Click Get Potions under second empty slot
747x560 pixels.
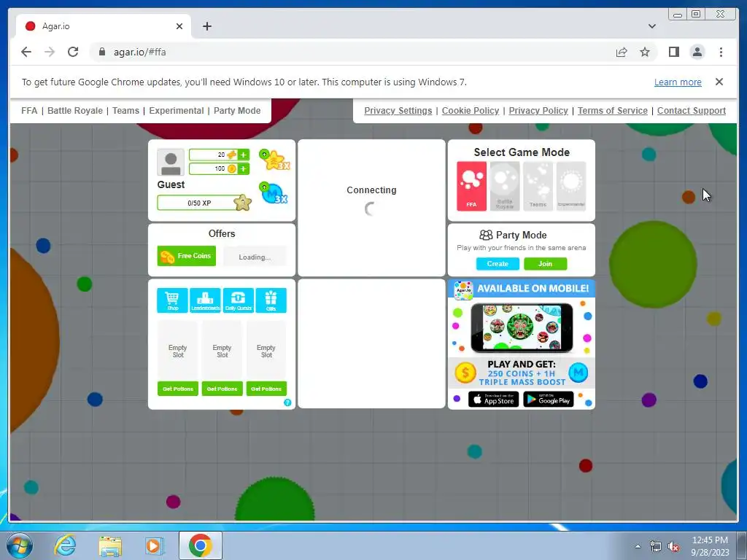[x=222, y=389]
